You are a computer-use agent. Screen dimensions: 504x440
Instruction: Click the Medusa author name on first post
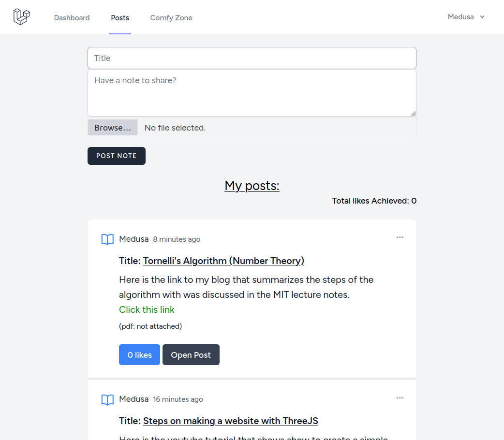134,239
